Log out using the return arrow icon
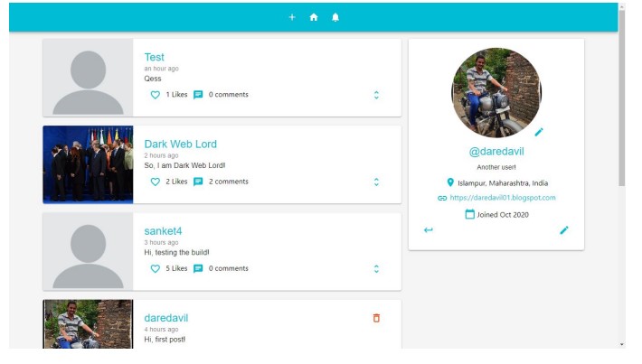Screen dimensions: 642x364 (x=429, y=229)
